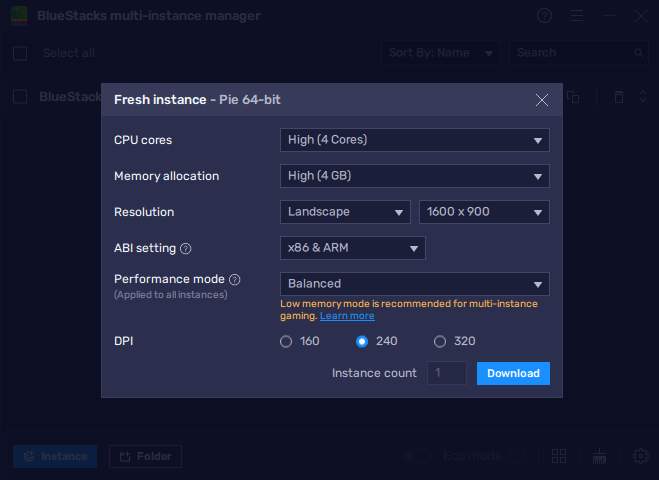This screenshot has width=659, height=480.
Task: Click the 'Applied to all instances' note
Action: coord(171,295)
